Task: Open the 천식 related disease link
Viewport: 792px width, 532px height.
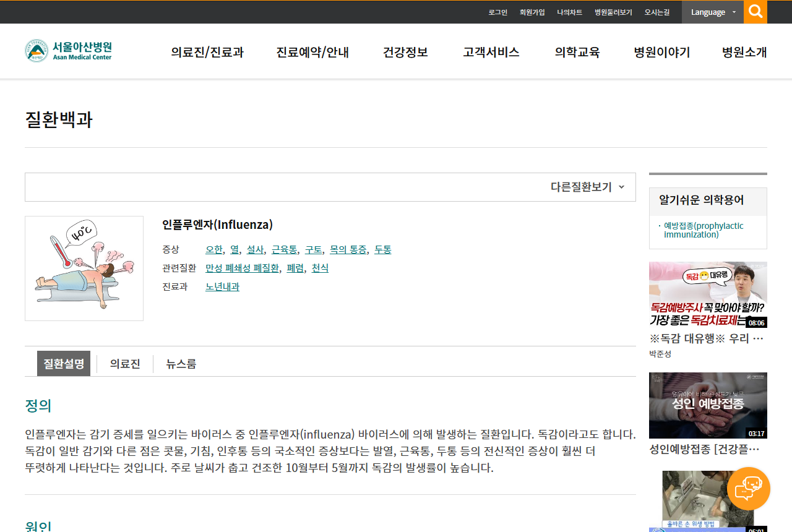Action: (320, 268)
